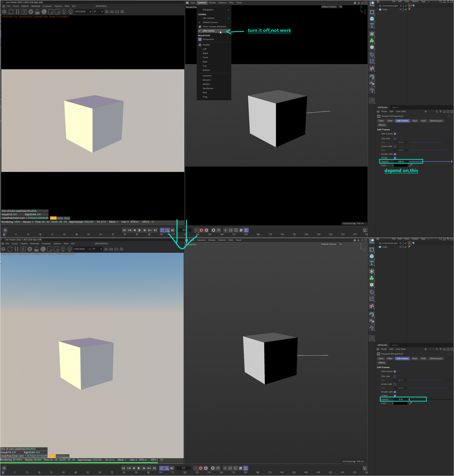Click Show Camera Attributes icon in Cameras menu
Viewport: 454px width, 476px height.
click(x=200, y=27)
